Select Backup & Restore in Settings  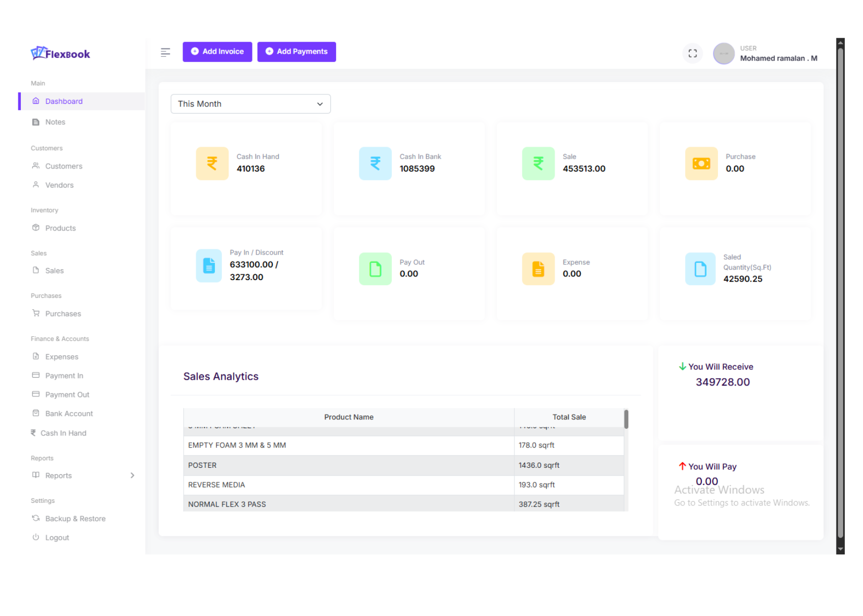point(75,518)
